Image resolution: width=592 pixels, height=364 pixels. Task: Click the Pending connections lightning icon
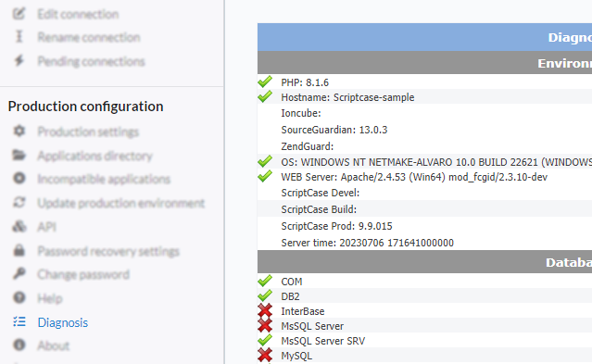[19, 60]
